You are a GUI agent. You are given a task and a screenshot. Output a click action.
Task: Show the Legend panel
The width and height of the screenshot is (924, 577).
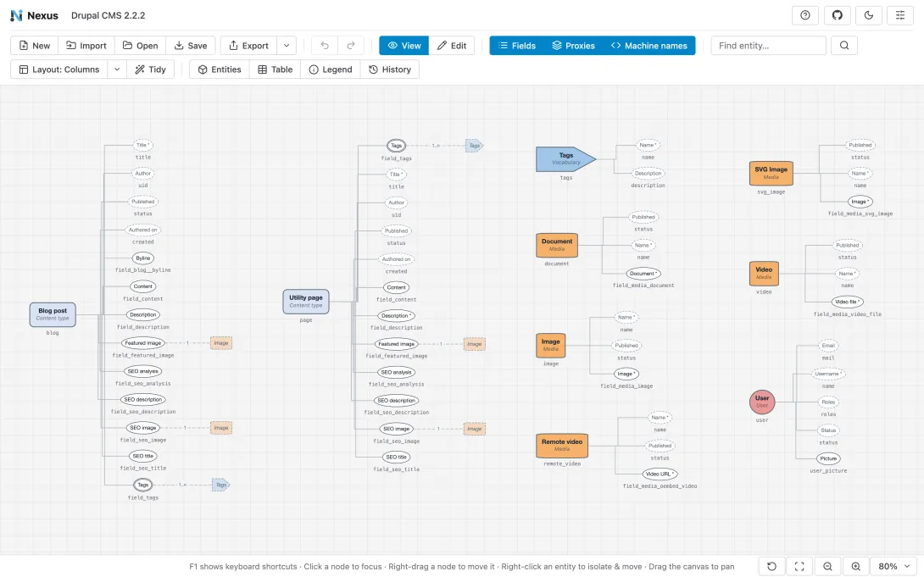tap(331, 69)
